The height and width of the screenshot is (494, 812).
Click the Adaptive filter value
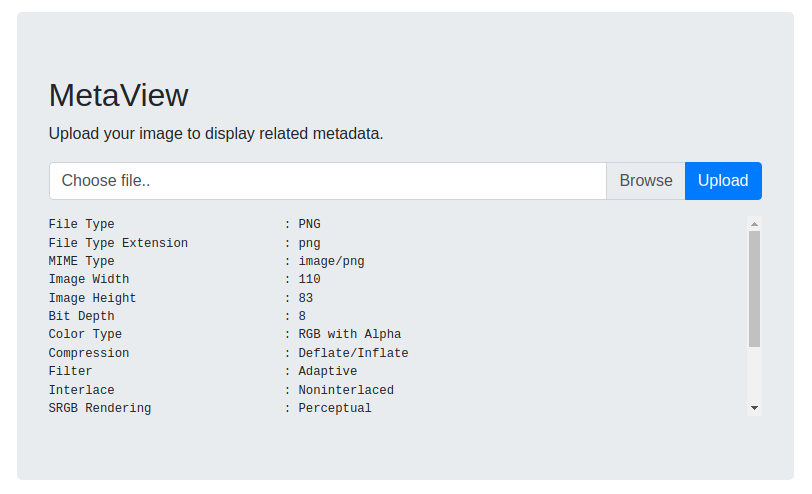point(328,371)
